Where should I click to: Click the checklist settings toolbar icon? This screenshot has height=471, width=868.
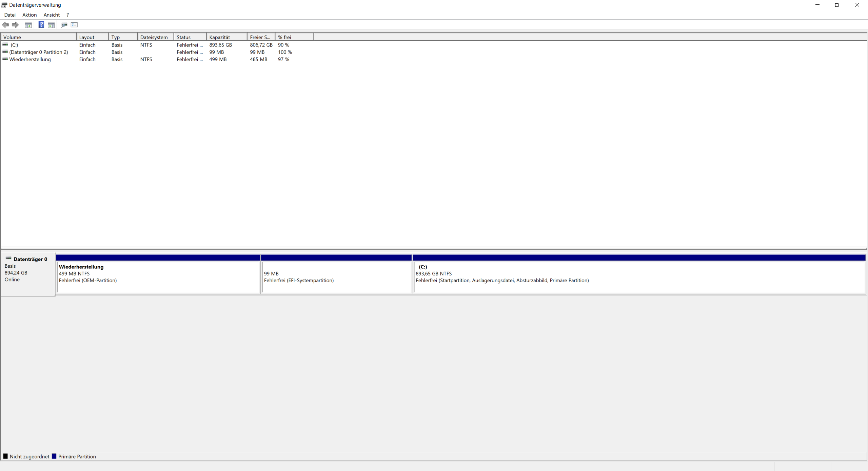[x=74, y=25]
